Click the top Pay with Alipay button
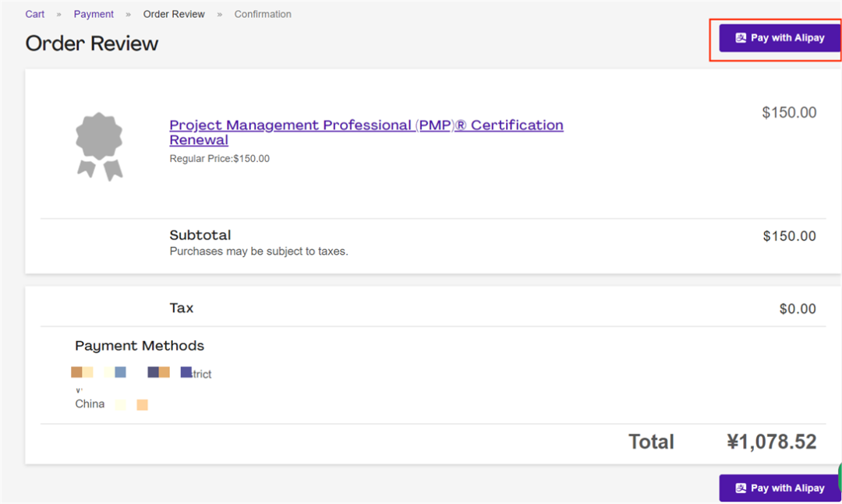This screenshot has height=504, width=842. [x=780, y=38]
